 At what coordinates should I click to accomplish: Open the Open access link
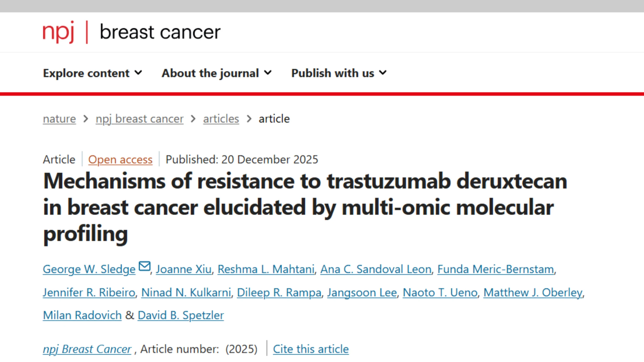(x=120, y=160)
